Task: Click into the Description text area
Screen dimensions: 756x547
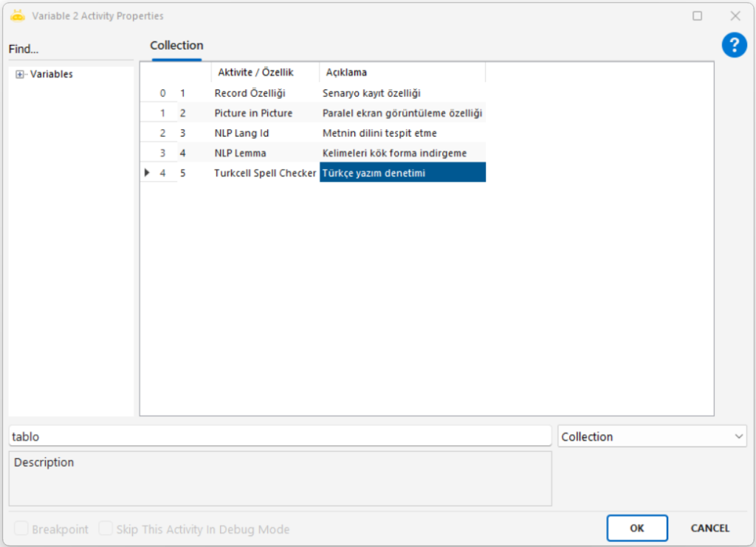Action: (280, 478)
